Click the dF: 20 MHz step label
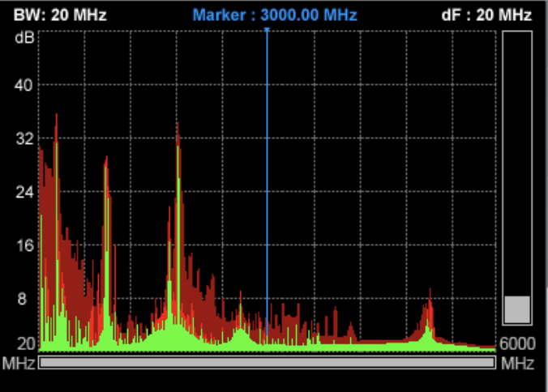Viewport: 548px width, 392px height. (x=486, y=15)
